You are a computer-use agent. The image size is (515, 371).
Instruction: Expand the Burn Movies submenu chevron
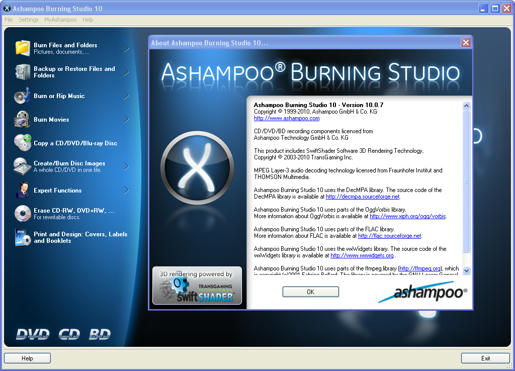tap(126, 119)
